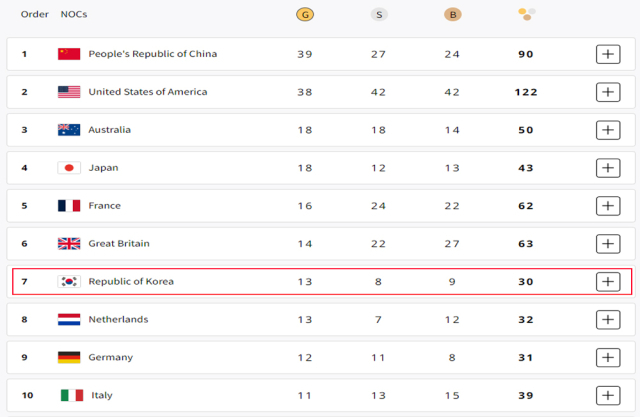
Task: Click USA's total of 122 medals
Action: point(526,92)
